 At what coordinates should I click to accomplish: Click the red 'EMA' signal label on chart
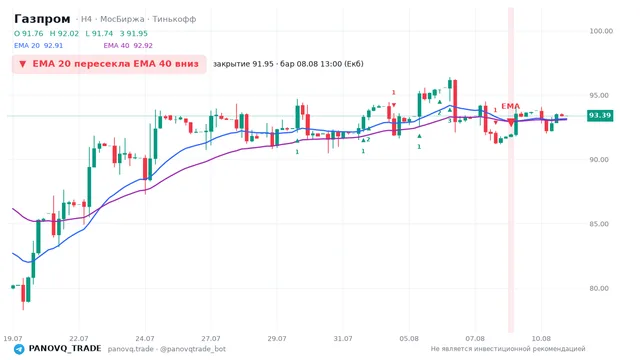(x=511, y=107)
